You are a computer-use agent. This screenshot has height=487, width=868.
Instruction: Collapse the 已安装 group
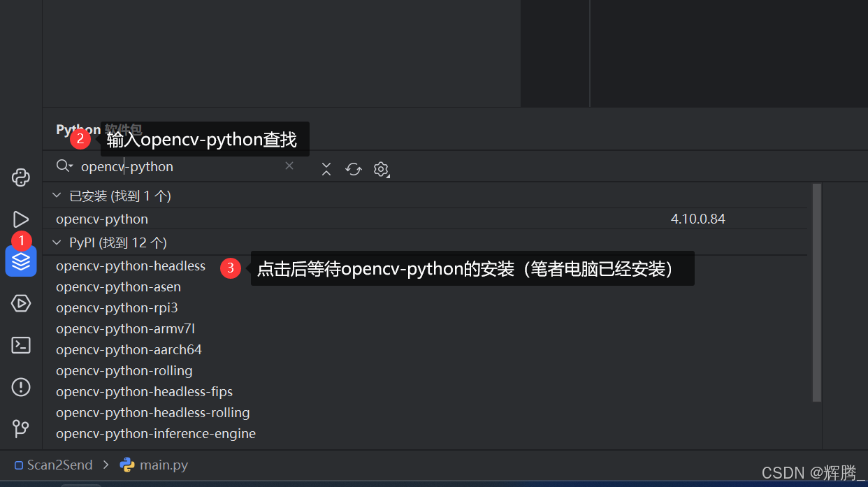click(x=57, y=196)
